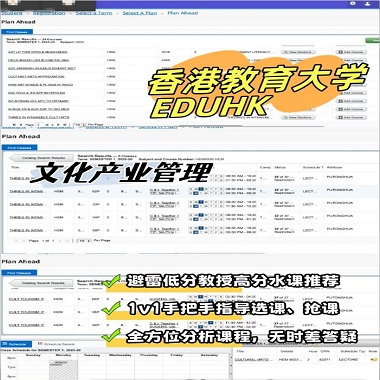Image resolution: width=380 pixels, height=380 pixels.
Task: Open the Select A Plan breadcrumb
Action: click(x=140, y=13)
